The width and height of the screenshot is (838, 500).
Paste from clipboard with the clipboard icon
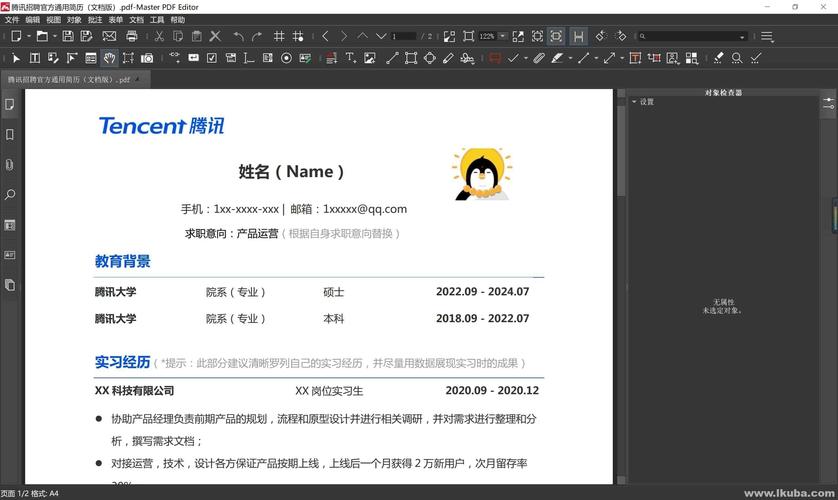click(197, 36)
